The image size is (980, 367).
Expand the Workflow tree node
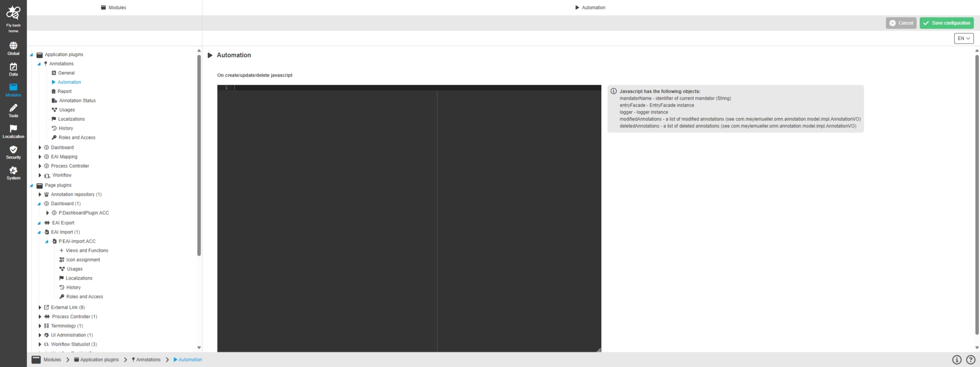(x=40, y=175)
